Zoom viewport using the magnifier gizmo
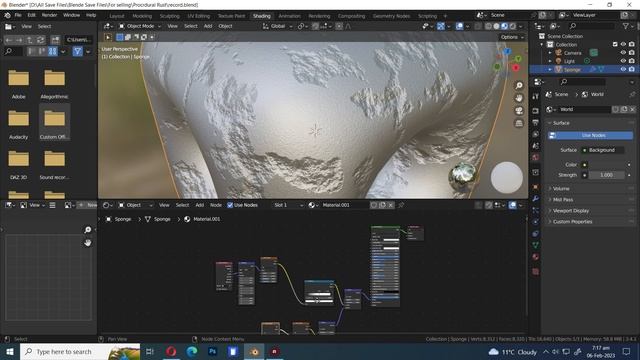 (x=519, y=86)
